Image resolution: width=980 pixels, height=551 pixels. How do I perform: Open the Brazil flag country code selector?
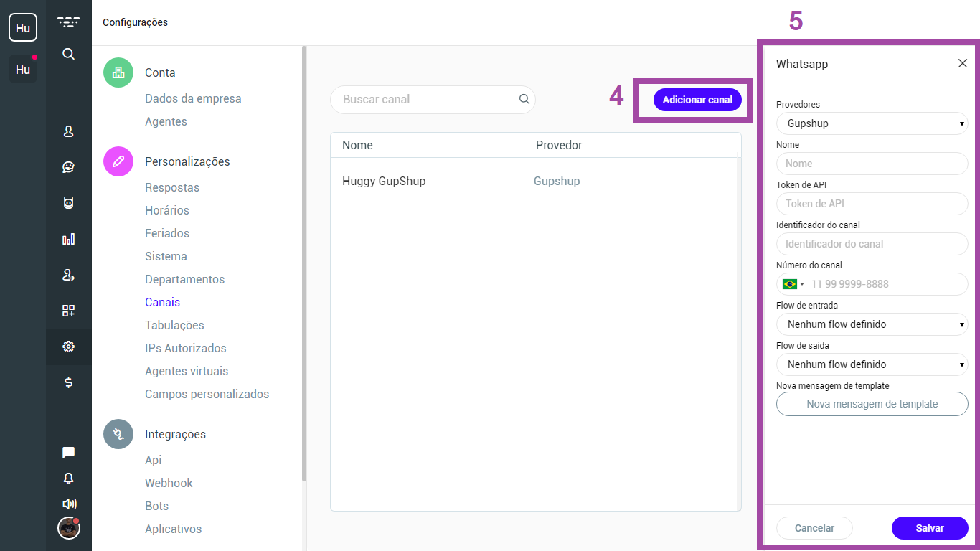point(793,284)
